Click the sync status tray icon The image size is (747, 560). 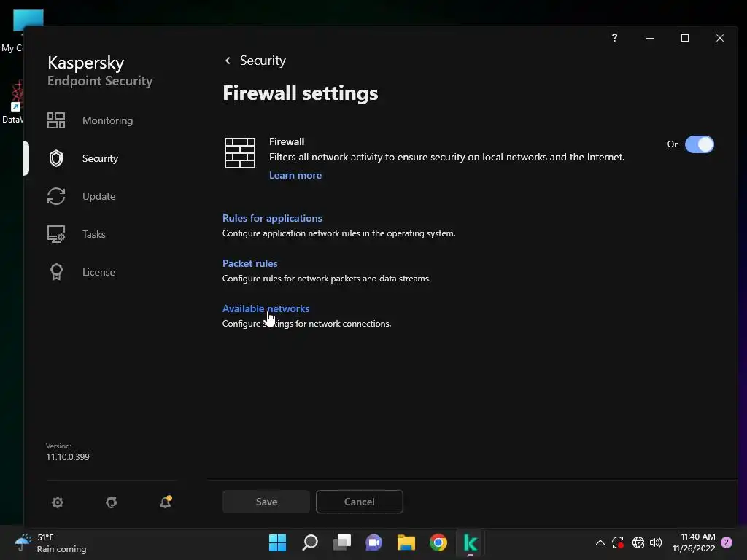pyautogui.click(x=618, y=542)
